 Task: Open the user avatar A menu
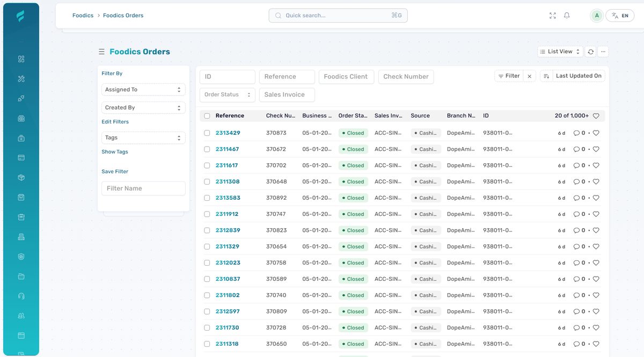point(596,16)
